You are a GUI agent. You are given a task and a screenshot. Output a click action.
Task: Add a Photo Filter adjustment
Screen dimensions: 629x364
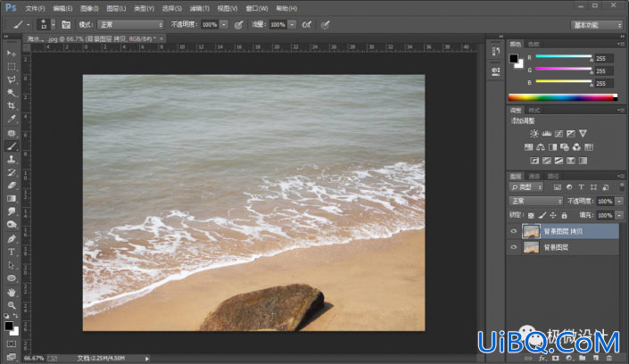[565, 147]
